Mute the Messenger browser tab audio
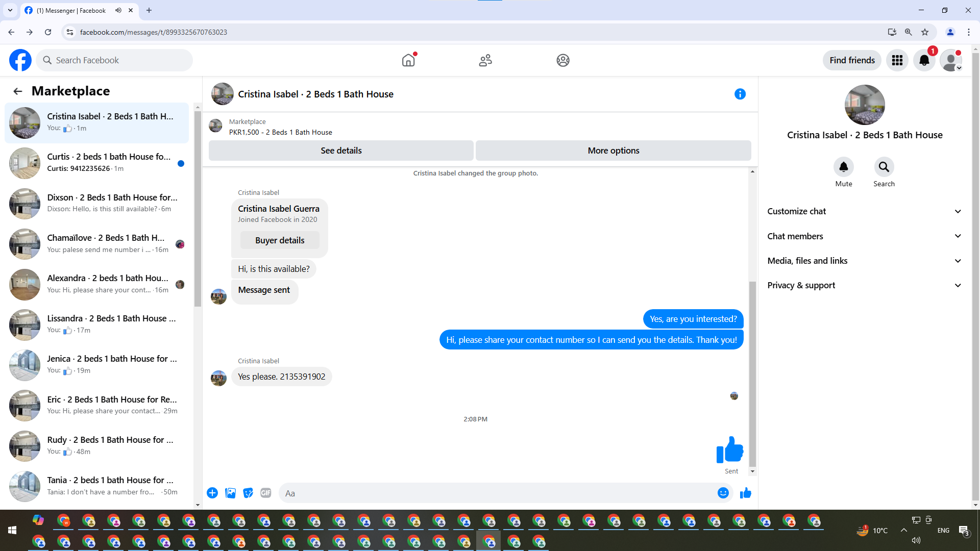The width and height of the screenshot is (980, 551). [x=118, y=10]
